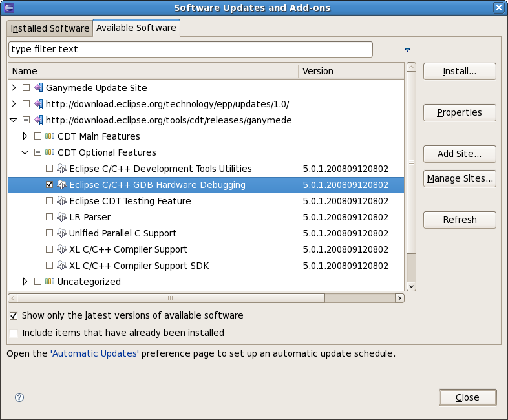Open the 'Automatic Updates' preference link
This screenshot has width=508, height=420.
click(94, 353)
